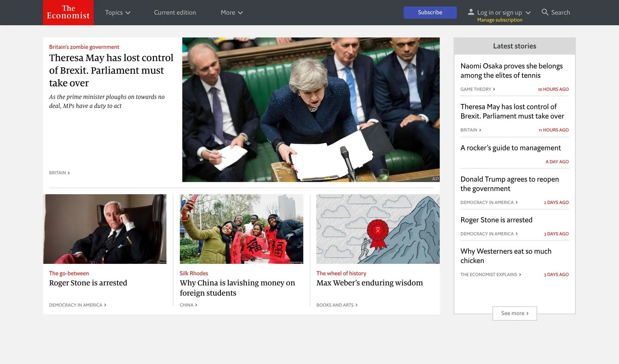Click the Search label
Viewport: 619px width, 364px height.
[x=560, y=12]
